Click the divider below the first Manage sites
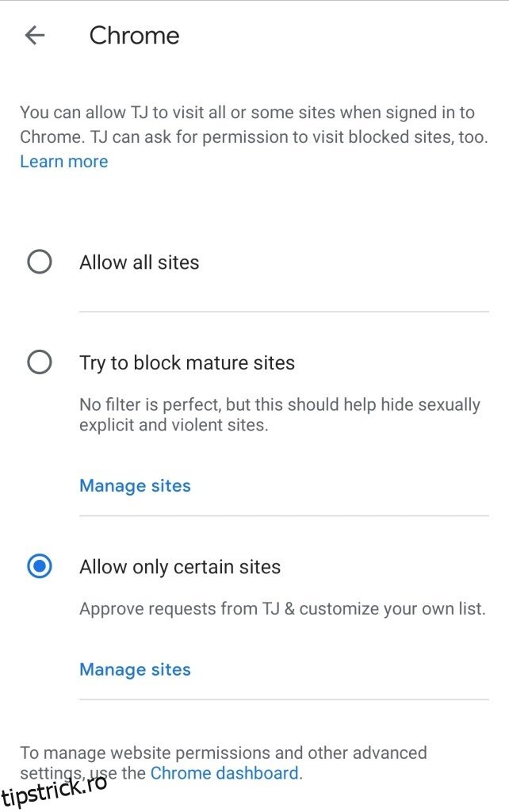This screenshot has width=509, height=812. pyautogui.click(x=284, y=515)
